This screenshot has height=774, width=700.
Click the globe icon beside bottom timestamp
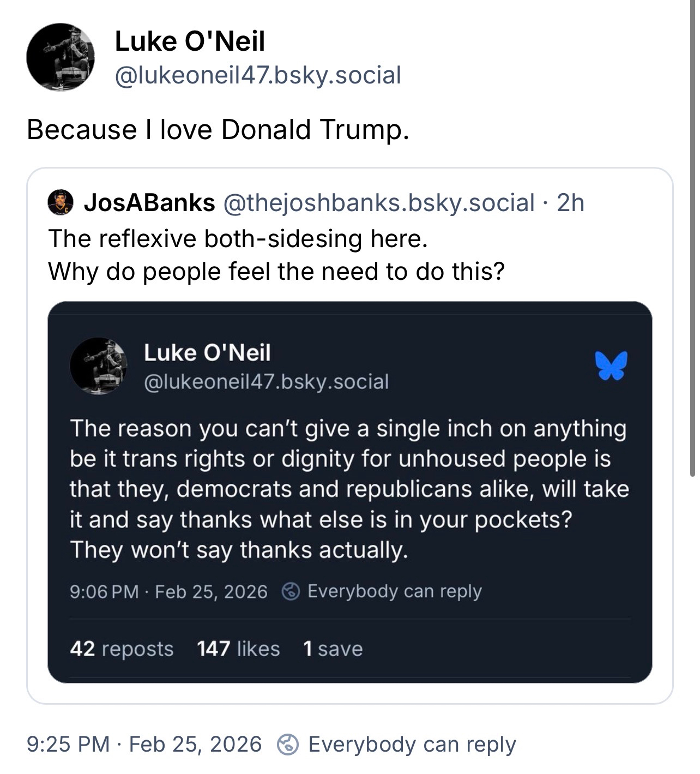click(x=288, y=744)
